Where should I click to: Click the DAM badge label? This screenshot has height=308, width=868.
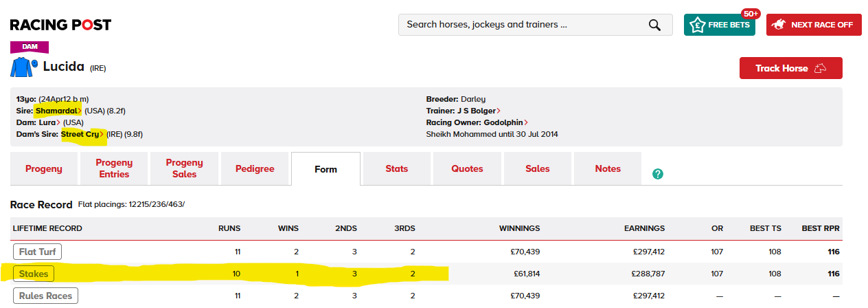[x=30, y=47]
